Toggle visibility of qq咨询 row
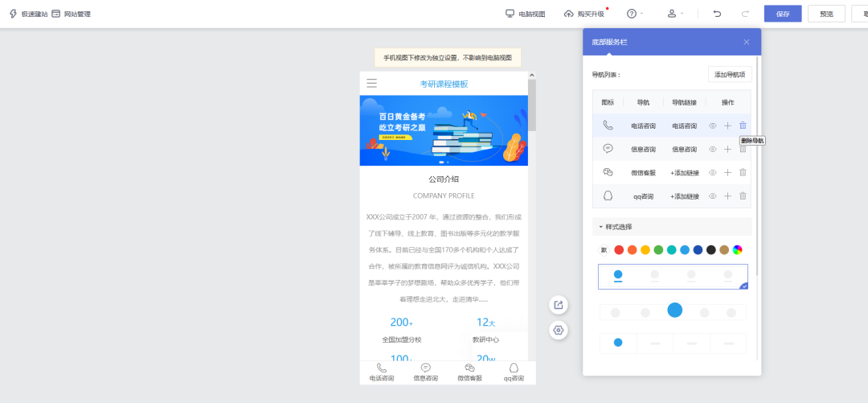This screenshot has width=868, height=403. 712,195
